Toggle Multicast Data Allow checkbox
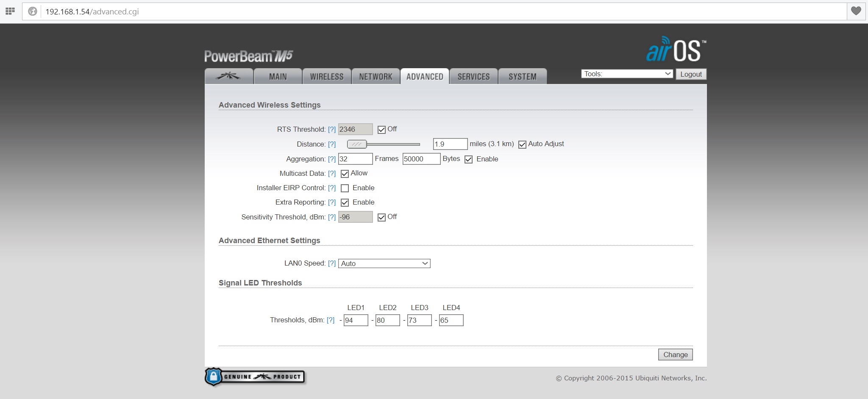The height and width of the screenshot is (399, 868). click(345, 174)
